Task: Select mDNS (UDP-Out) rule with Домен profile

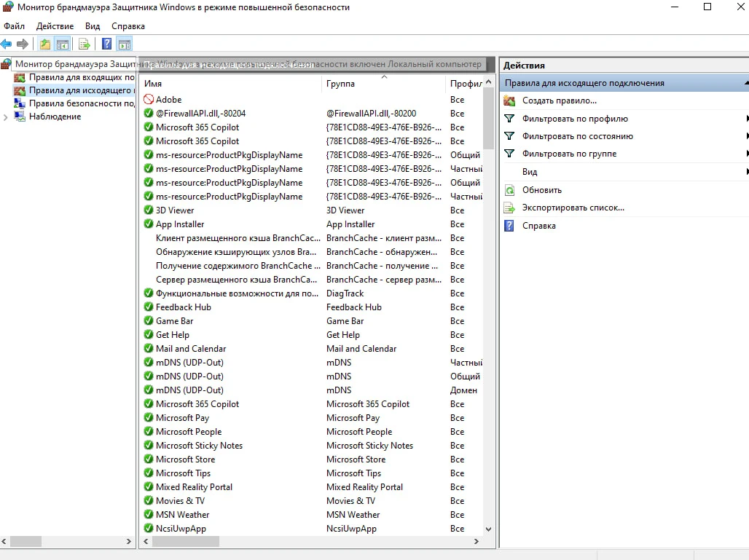Action: [313, 390]
